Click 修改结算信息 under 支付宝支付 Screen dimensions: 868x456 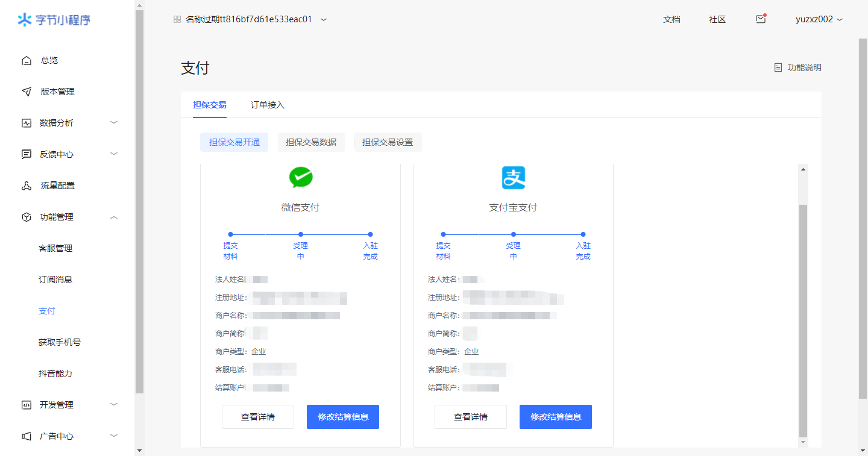pyautogui.click(x=555, y=417)
